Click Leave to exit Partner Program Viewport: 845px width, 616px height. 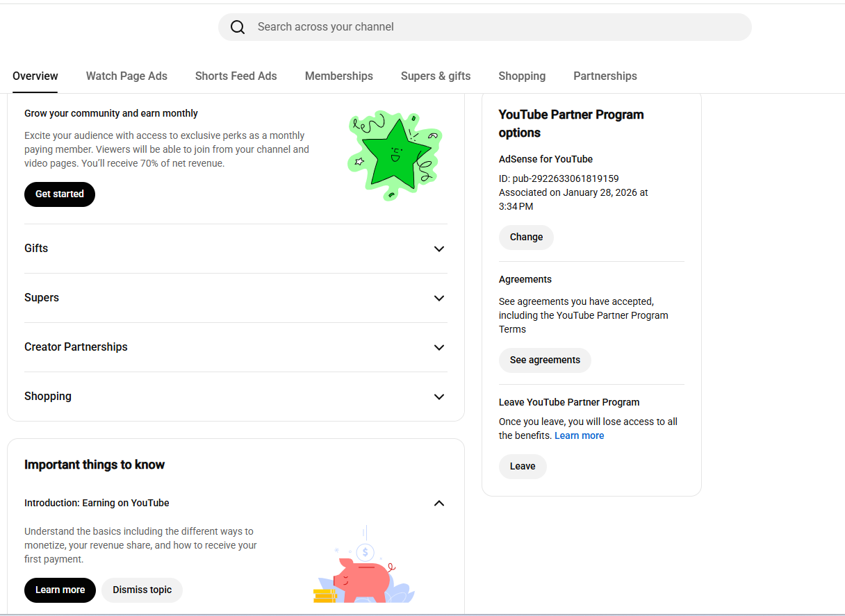click(523, 467)
